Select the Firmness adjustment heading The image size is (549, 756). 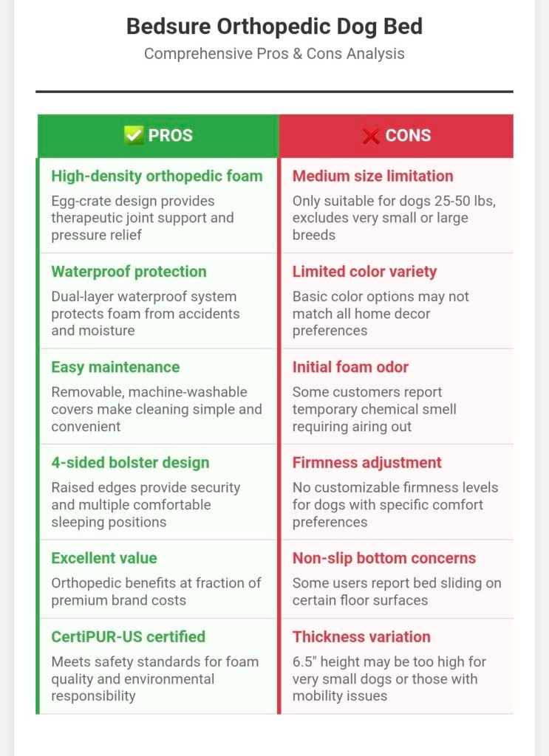tap(366, 463)
